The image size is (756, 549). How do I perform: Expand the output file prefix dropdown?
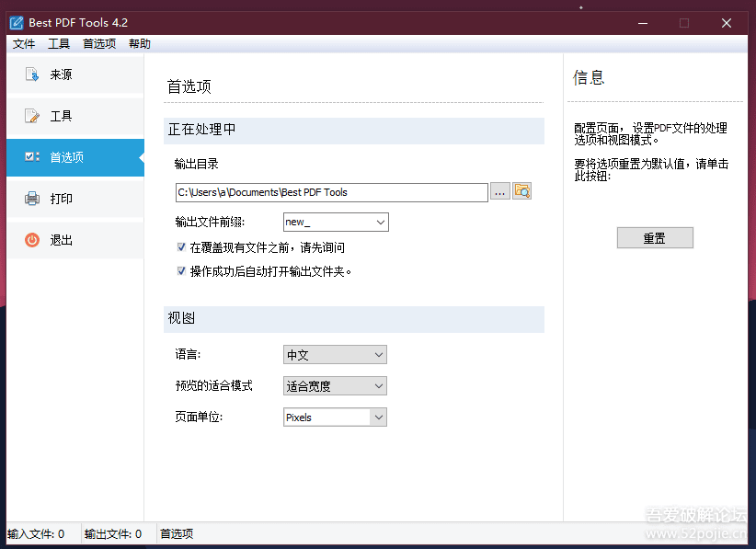coord(381,223)
